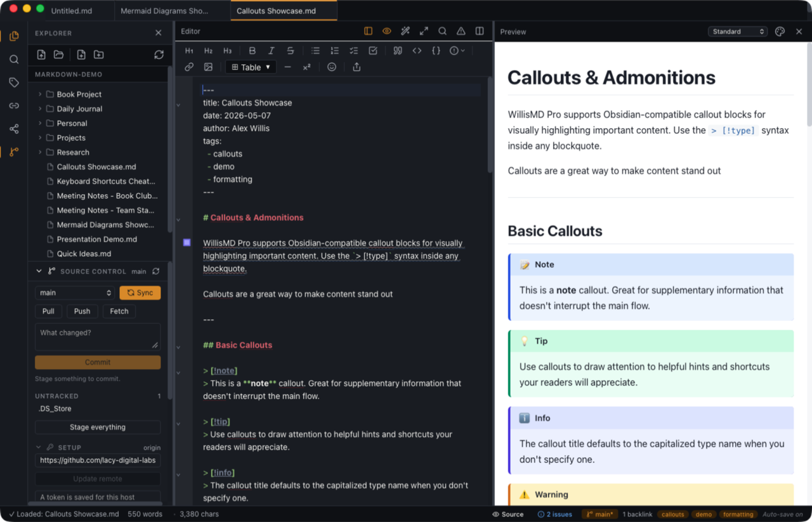Click the open folder icon in Explorer toolbar
The width and height of the screenshot is (812, 522).
pos(58,55)
